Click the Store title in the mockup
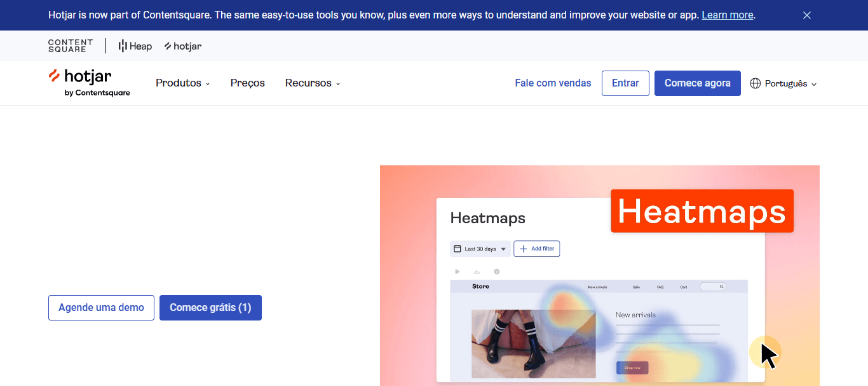The height and width of the screenshot is (386, 868). coord(480,287)
